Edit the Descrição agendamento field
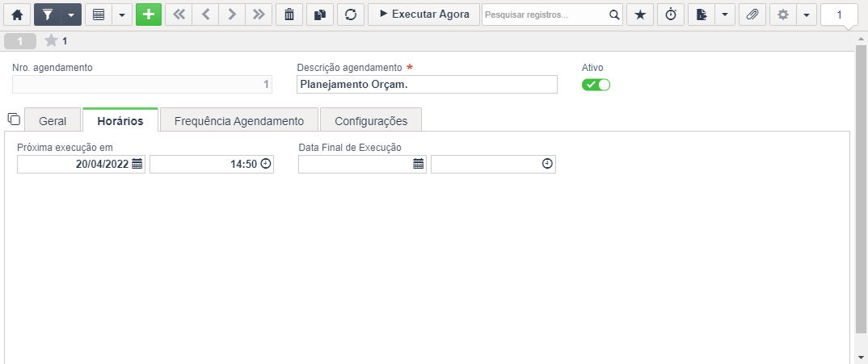 click(427, 84)
